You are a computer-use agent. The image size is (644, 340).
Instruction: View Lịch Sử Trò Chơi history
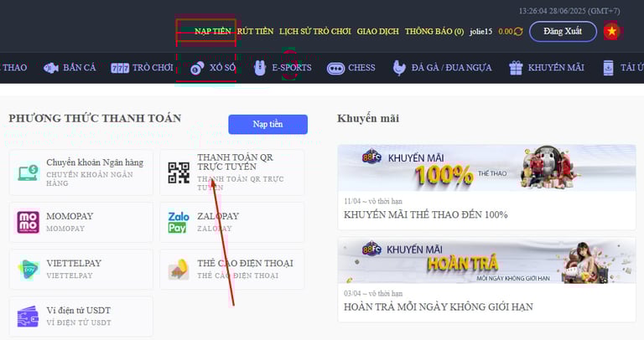coord(315,32)
